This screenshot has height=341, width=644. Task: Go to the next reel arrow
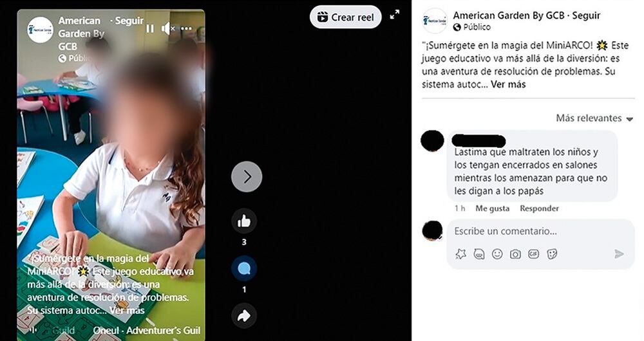click(x=247, y=176)
